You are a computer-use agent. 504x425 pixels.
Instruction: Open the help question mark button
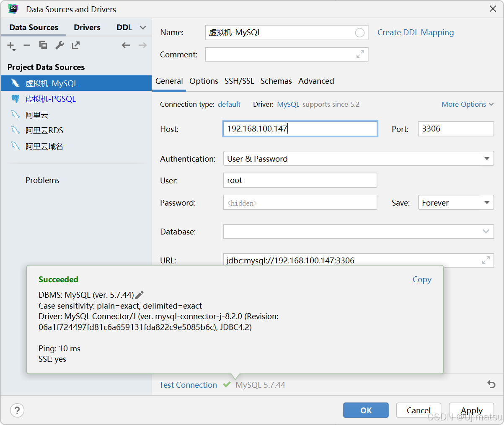click(17, 410)
